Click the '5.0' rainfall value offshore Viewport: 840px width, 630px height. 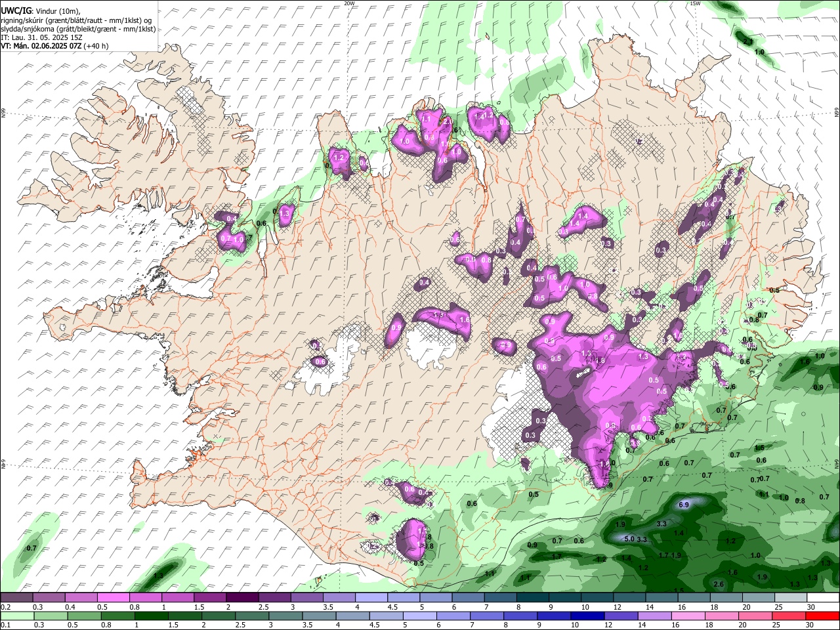coord(629,539)
